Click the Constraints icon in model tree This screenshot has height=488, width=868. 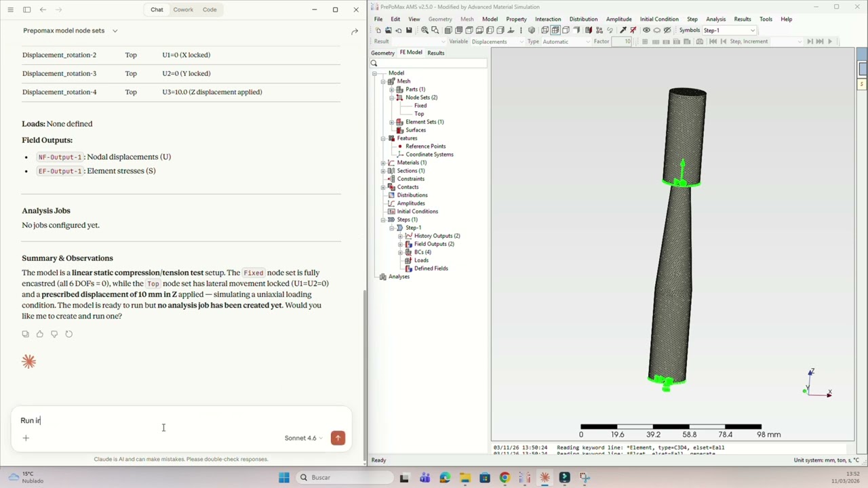[x=391, y=179]
